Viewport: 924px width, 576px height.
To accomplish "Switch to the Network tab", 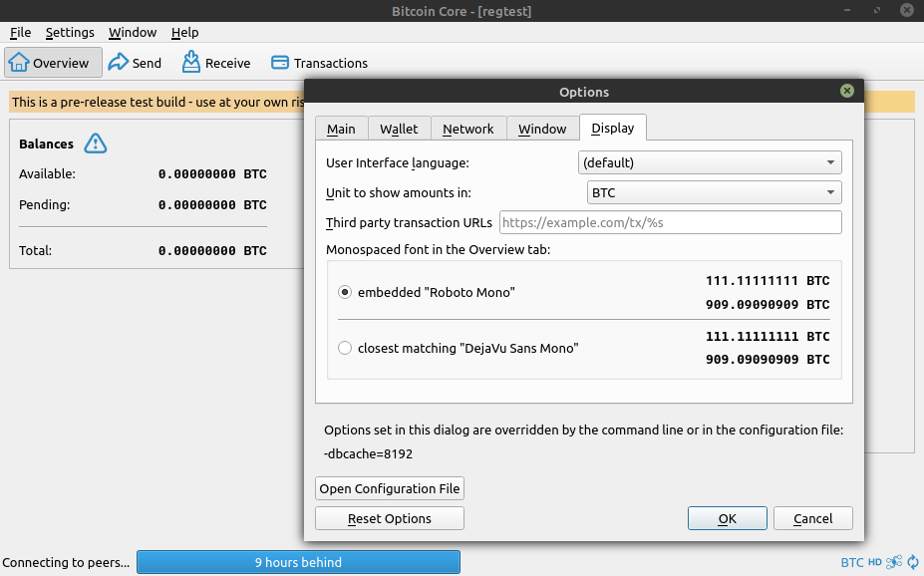I will [467, 129].
